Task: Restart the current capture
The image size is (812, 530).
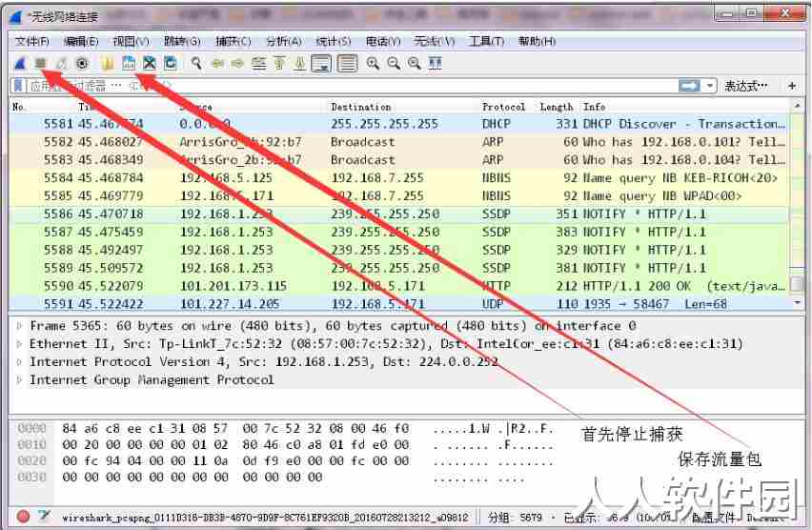Action: tap(61, 64)
